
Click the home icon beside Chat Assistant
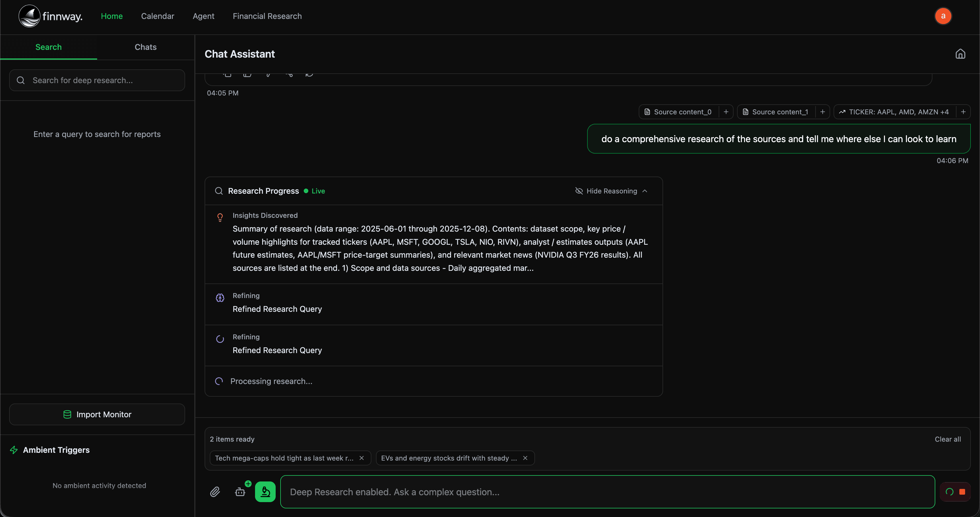(x=960, y=54)
